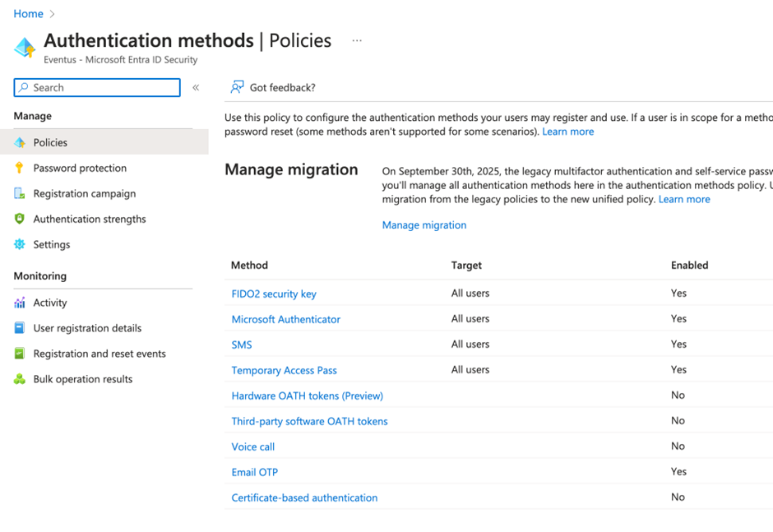This screenshot has height=532, width=773.
Task: Open Bulk operation results
Action: coord(83,379)
